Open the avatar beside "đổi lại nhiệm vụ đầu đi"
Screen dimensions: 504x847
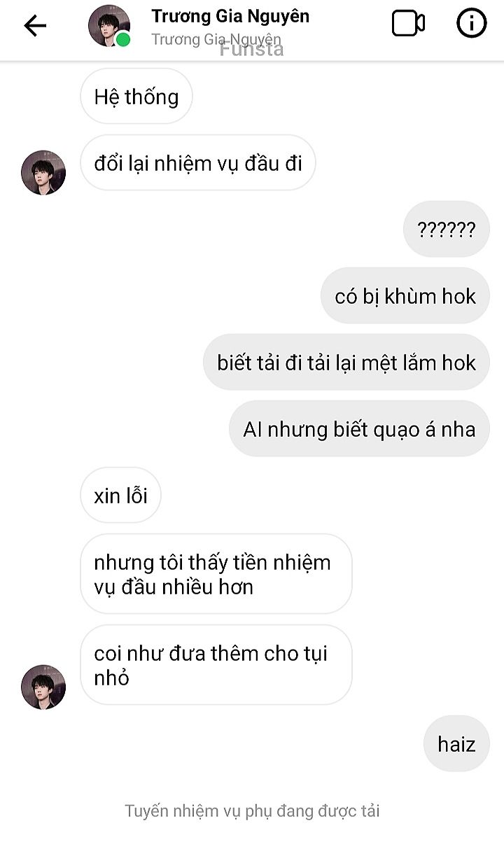(x=43, y=172)
